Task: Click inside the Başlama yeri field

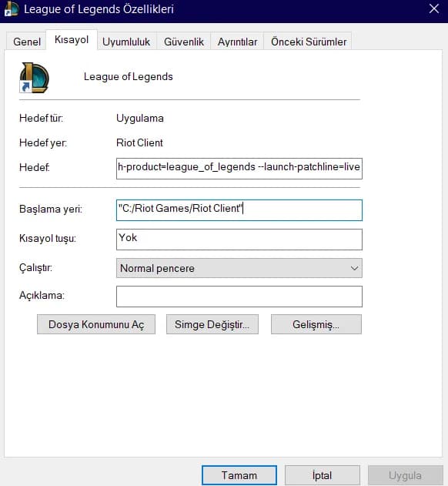Action: pos(239,209)
